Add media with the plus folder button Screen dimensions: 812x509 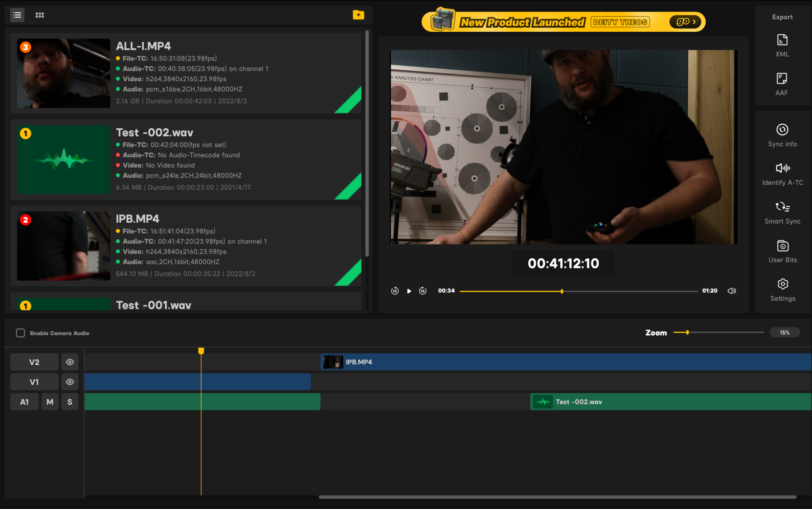click(x=358, y=15)
